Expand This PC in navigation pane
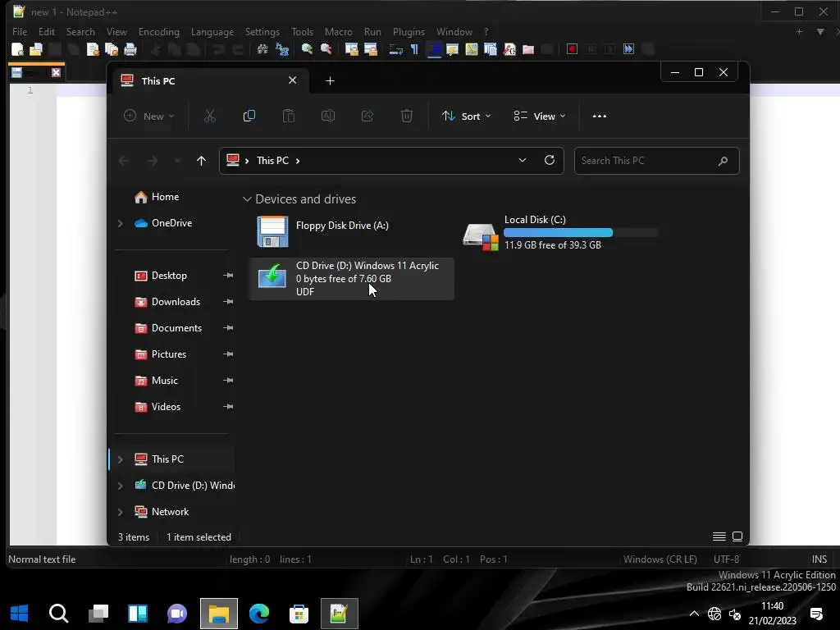 [x=121, y=459]
